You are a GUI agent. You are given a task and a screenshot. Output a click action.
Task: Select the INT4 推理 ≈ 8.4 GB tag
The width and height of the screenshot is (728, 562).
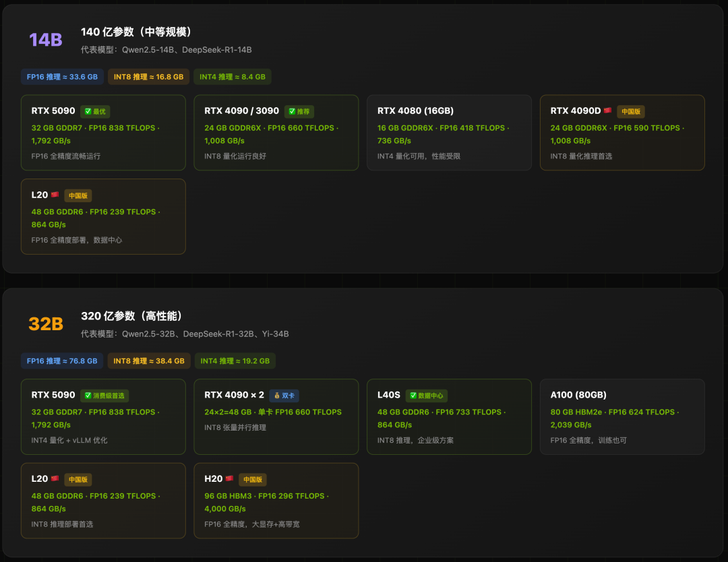pos(233,77)
